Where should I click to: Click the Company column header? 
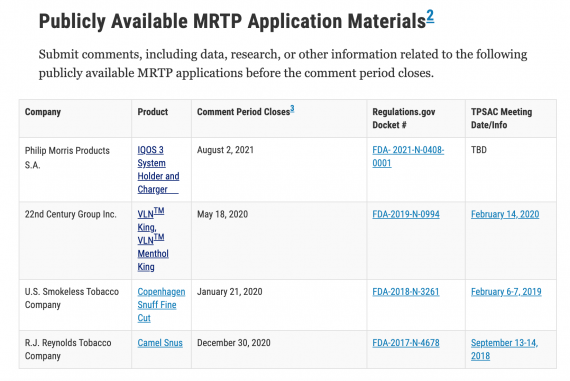coord(75,119)
